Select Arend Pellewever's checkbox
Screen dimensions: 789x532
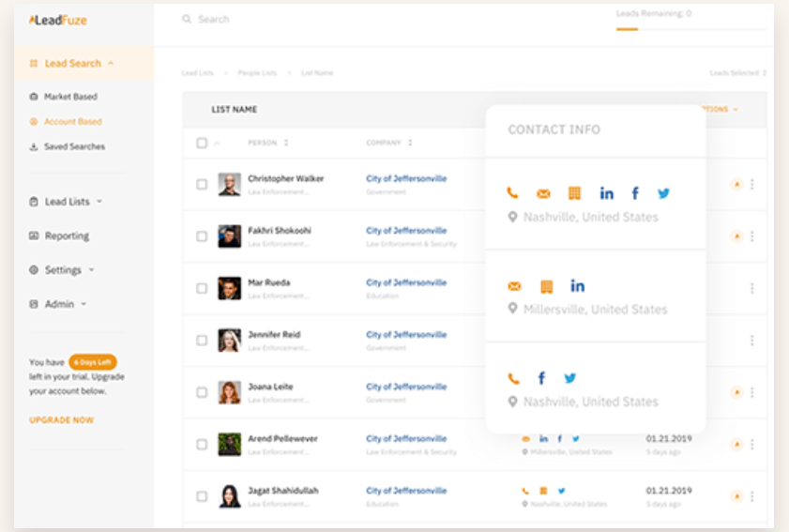point(202,445)
